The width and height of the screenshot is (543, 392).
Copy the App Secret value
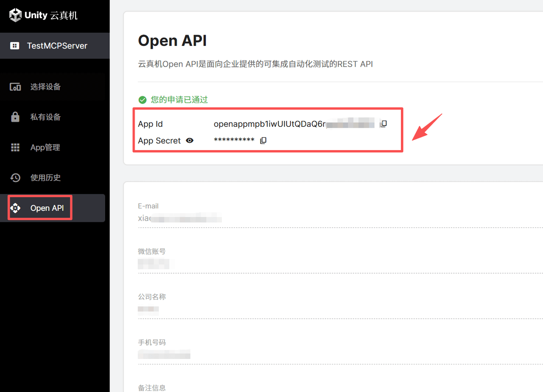[263, 140]
